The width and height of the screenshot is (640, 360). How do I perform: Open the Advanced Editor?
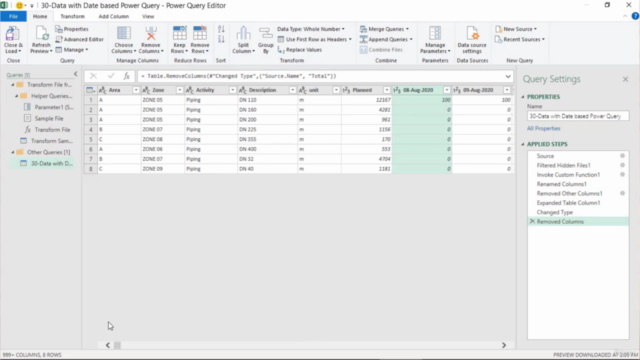pyautogui.click(x=80, y=39)
